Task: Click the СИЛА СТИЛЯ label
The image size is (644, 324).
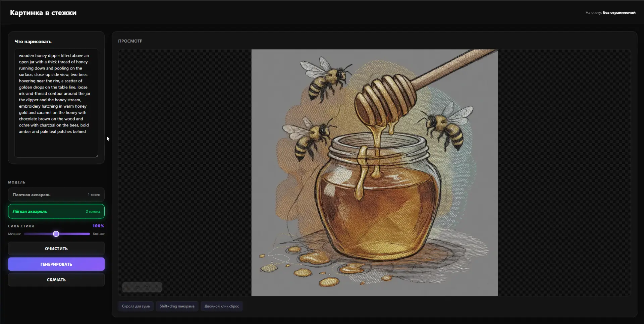Action: (21, 226)
